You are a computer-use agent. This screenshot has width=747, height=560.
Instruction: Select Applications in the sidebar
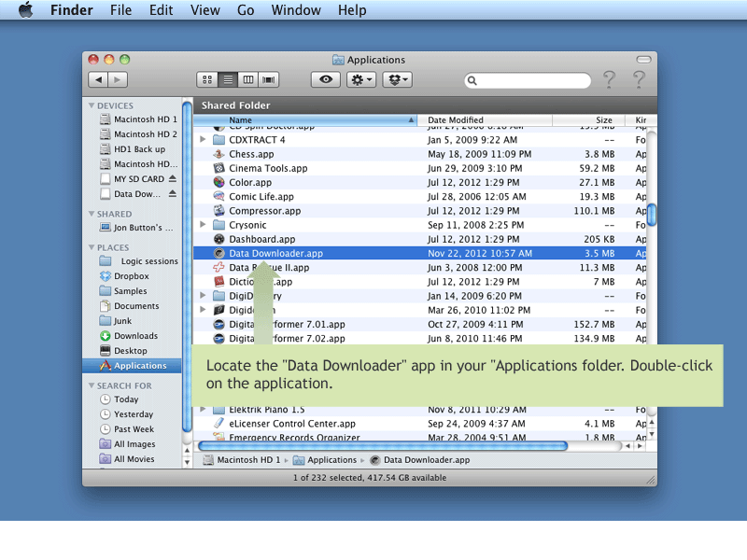(x=132, y=365)
